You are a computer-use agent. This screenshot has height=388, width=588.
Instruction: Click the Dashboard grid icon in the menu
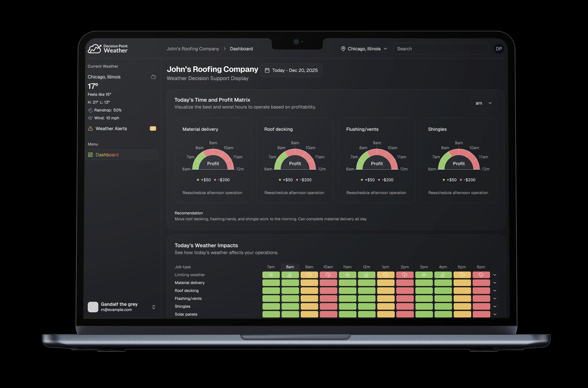tap(90, 155)
